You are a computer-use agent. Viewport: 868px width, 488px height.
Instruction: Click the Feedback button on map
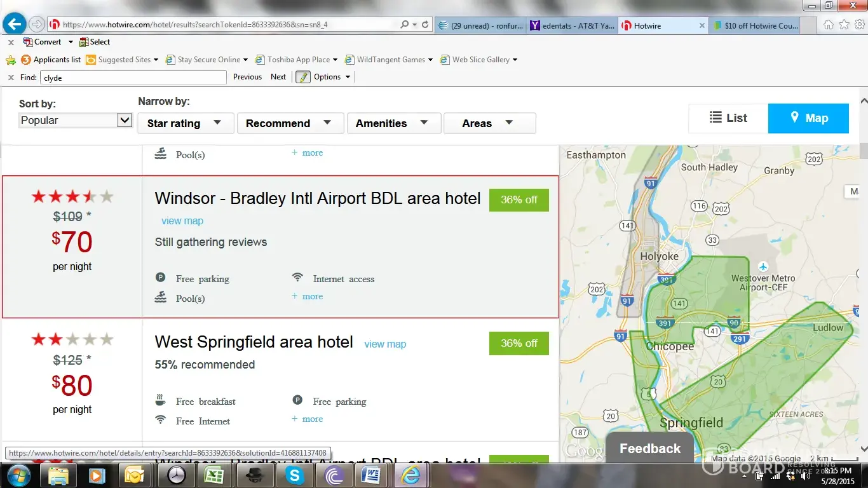tap(650, 449)
